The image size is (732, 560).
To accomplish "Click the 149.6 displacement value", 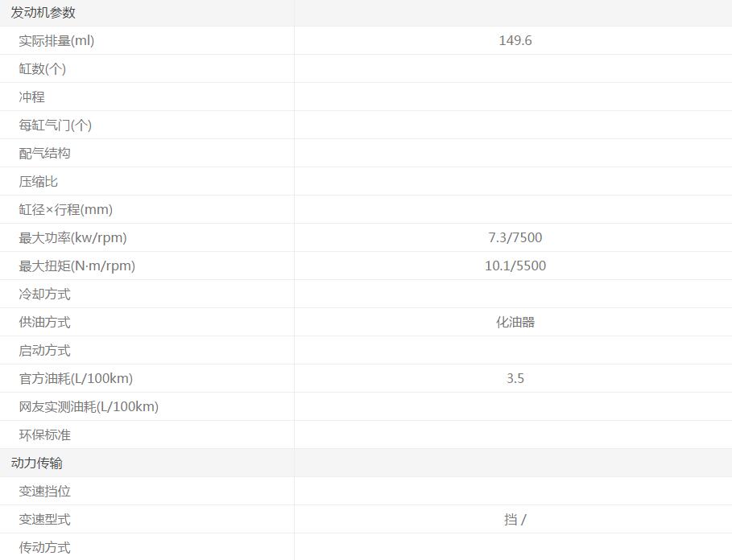I will click(x=515, y=41).
